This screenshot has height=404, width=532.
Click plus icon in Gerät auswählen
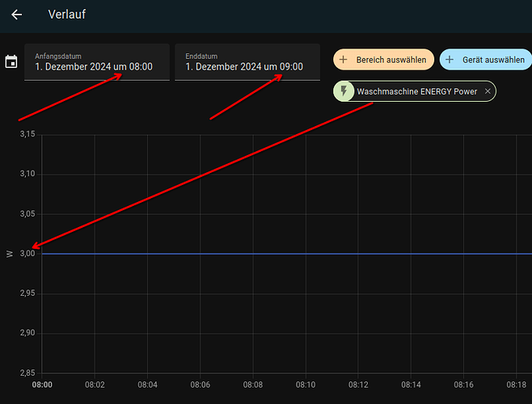coord(450,60)
